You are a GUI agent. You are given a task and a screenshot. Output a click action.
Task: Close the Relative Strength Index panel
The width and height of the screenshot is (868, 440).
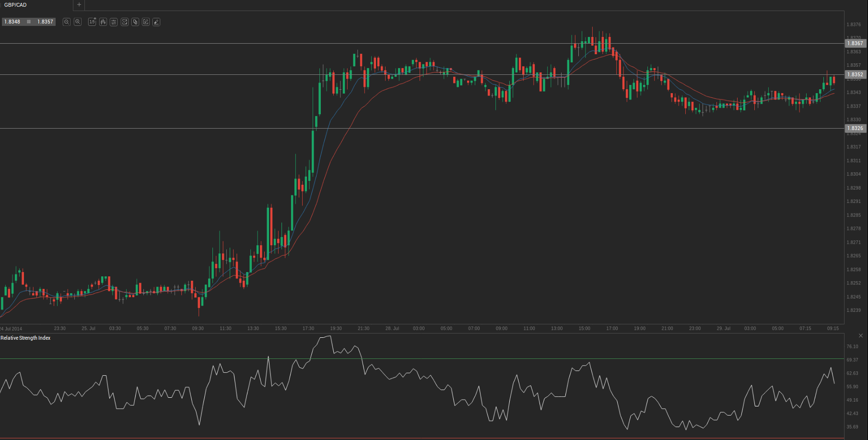861,335
